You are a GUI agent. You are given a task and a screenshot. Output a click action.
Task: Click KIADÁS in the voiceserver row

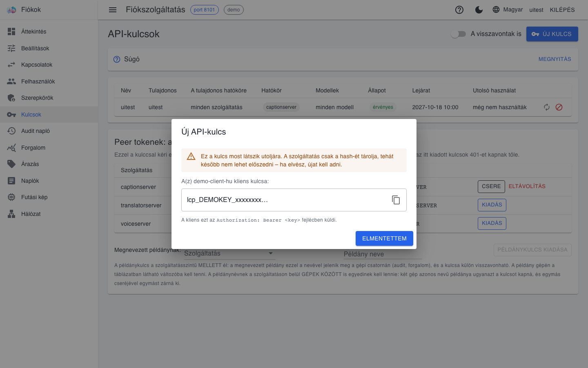click(492, 223)
